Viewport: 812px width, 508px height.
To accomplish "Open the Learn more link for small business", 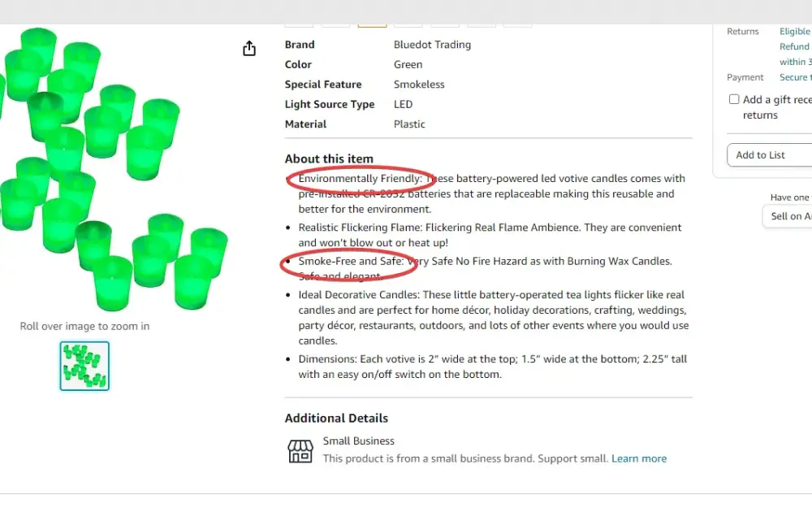I will click(x=638, y=458).
